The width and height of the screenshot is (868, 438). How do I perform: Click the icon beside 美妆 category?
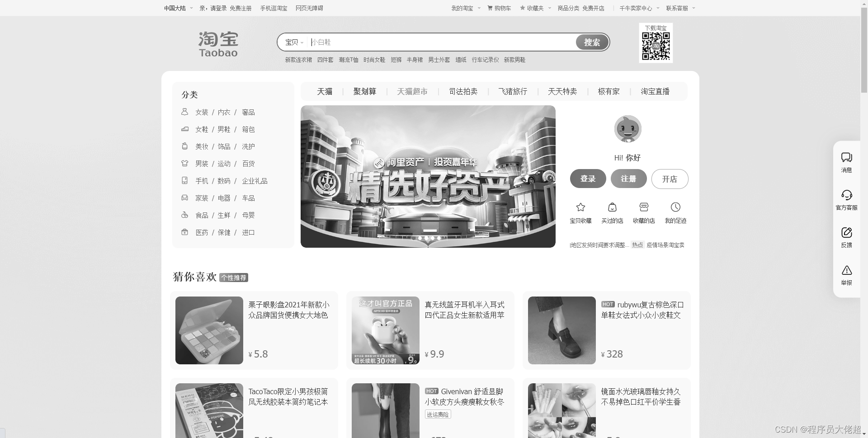pyautogui.click(x=184, y=146)
